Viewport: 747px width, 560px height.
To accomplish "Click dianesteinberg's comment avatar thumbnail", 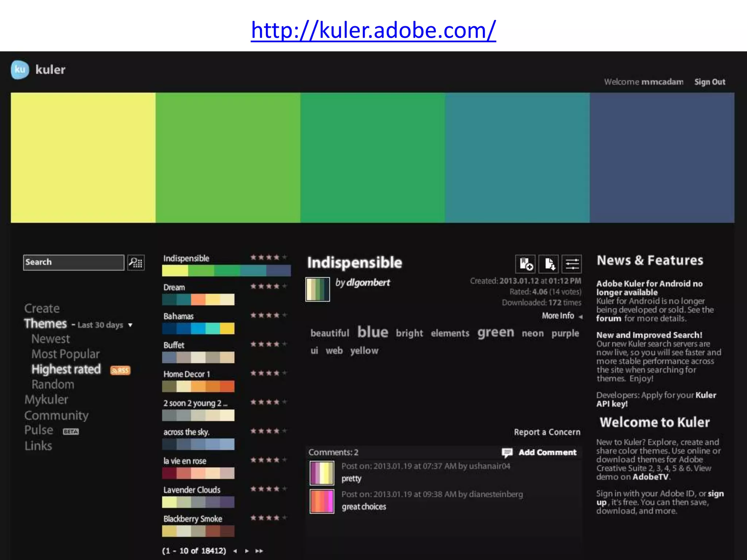I will [322, 501].
